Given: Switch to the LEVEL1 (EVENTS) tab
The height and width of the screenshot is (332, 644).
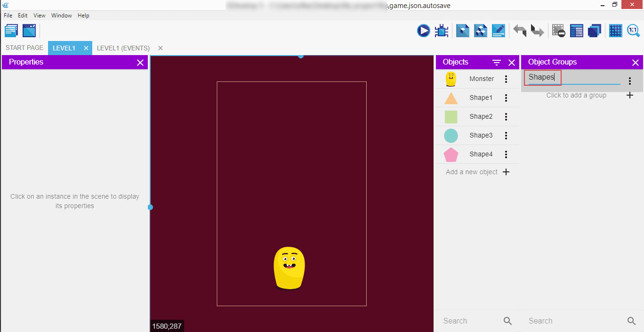Looking at the screenshot, I should click(x=123, y=48).
